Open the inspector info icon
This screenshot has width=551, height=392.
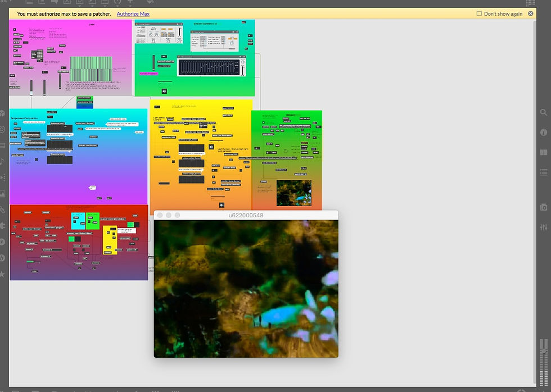(543, 133)
